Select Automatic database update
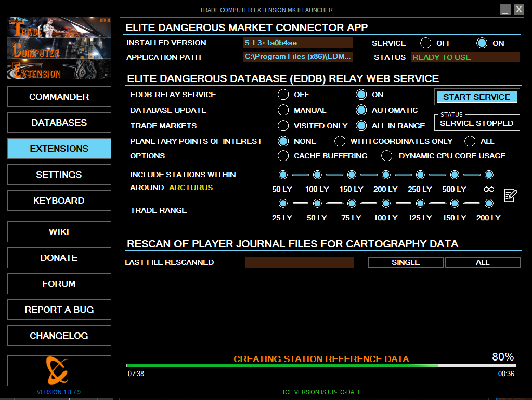The width and height of the screenshot is (532, 400). pos(361,110)
